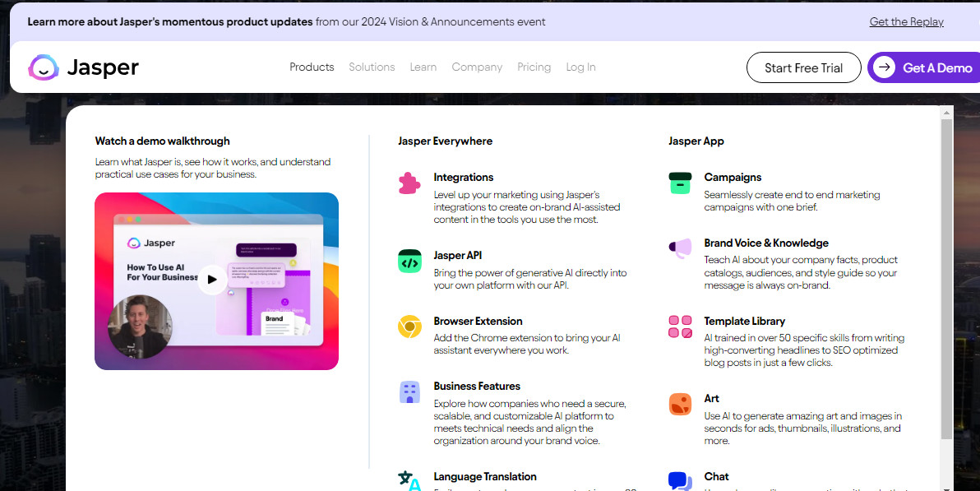Click the 'Explore how companies who need a secure' description
Screen dimensions: 980x491
coord(530,422)
